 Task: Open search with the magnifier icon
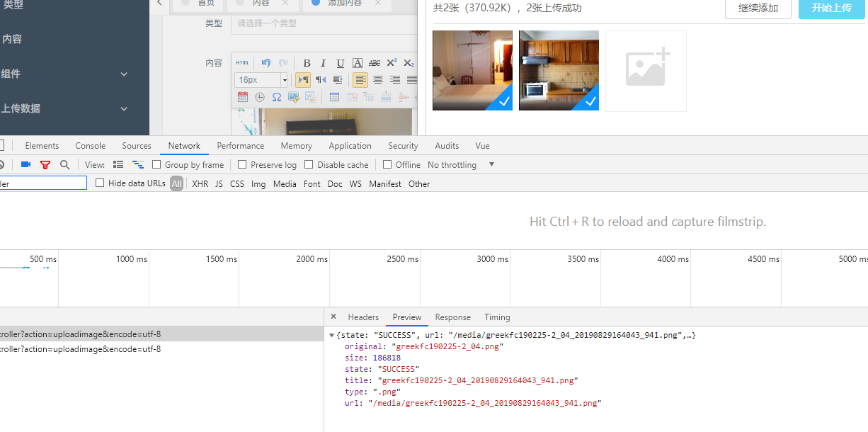click(x=65, y=165)
